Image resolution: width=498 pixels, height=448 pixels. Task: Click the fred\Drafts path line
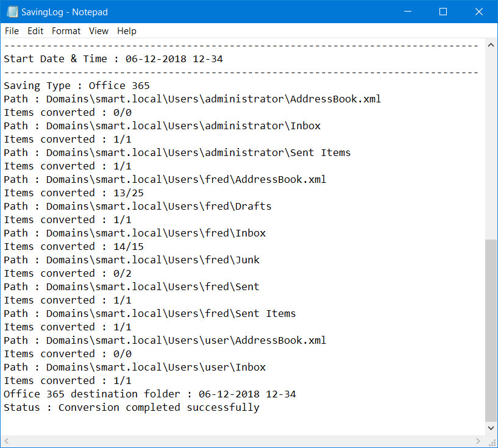[138, 207]
